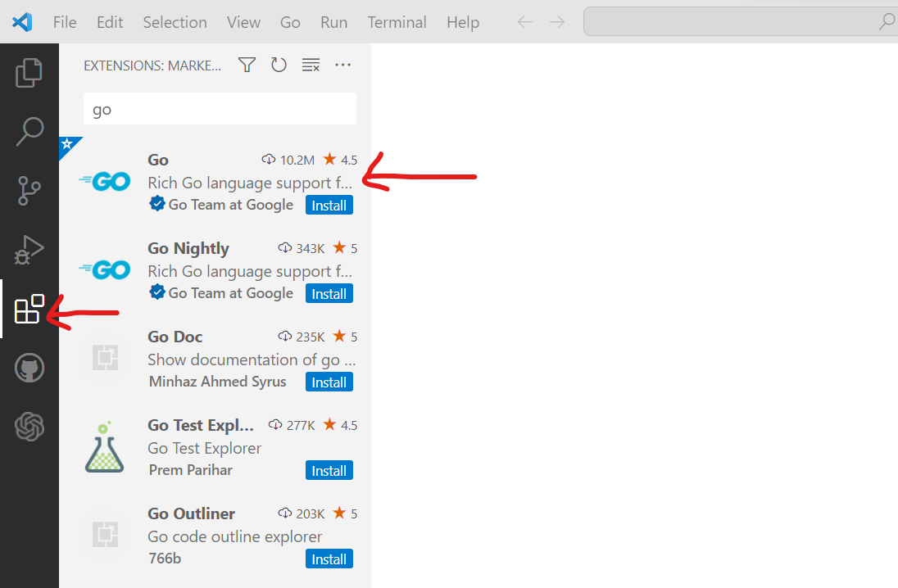
Task: Click the 4.5 star rating of Go
Action: 341,159
